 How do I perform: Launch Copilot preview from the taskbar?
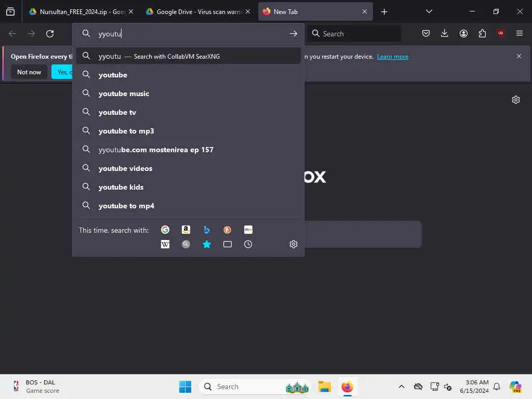coord(515,387)
